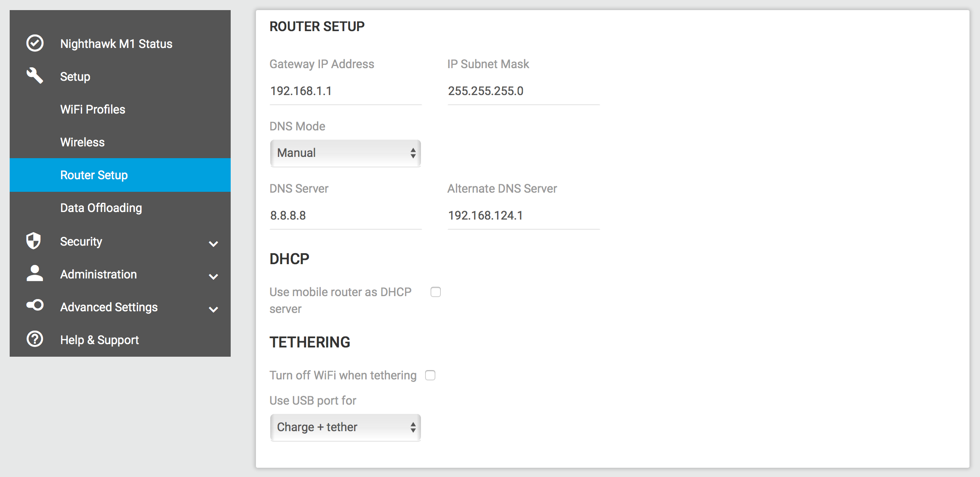Viewport: 980px width, 477px height.
Task: Switch to WiFi Profiles section
Action: pos(93,109)
